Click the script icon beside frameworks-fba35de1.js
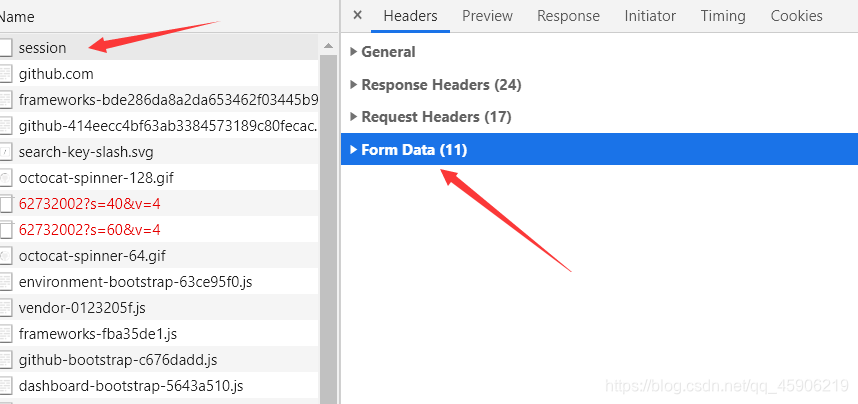Viewport: 858px width, 404px height. point(5,334)
